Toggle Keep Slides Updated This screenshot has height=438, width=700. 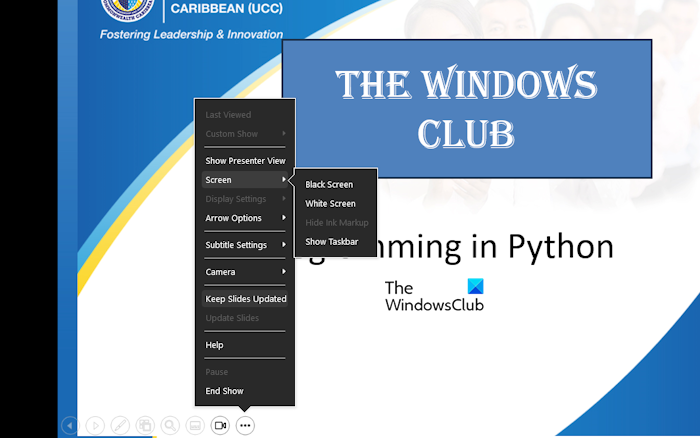pyautogui.click(x=245, y=299)
